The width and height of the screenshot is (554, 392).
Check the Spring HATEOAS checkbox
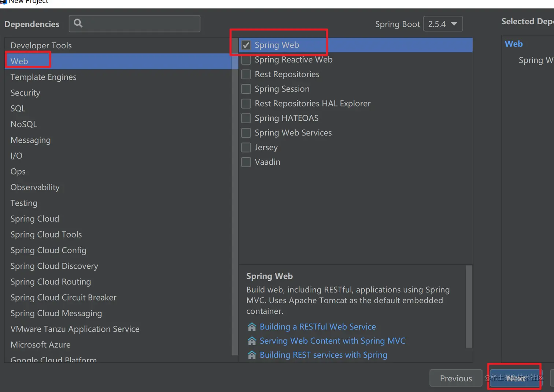coord(246,118)
